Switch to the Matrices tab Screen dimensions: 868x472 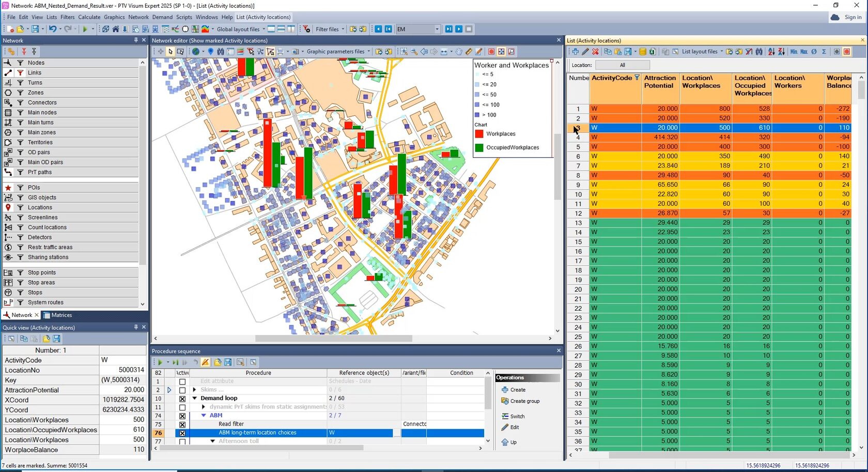(57, 315)
